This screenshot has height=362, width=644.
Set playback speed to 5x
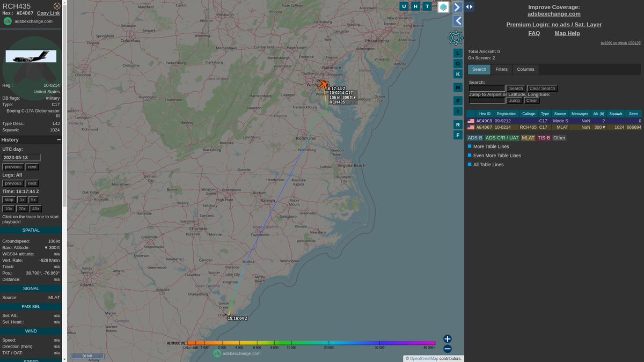point(33,200)
